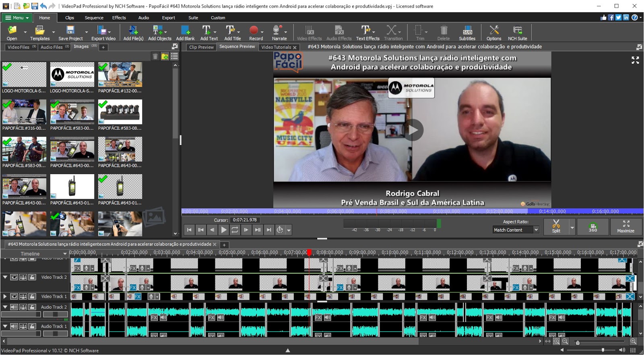Screen dimensions: 644x355
Task: Click the 360 view button
Action: tap(593, 226)
